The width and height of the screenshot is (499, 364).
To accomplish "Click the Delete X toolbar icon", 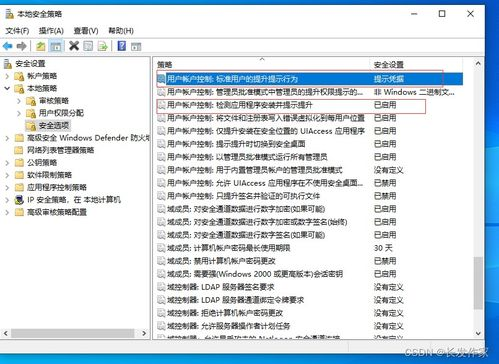I will point(74,46).
